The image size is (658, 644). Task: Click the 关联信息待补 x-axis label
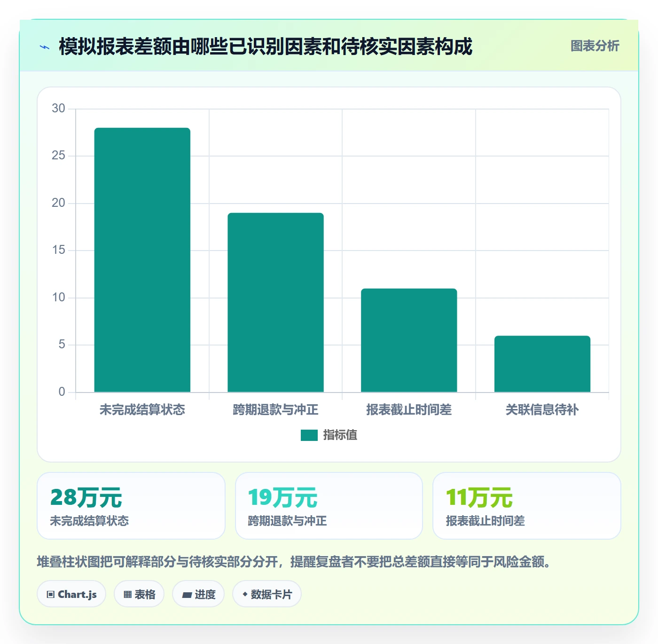point(542,410)
